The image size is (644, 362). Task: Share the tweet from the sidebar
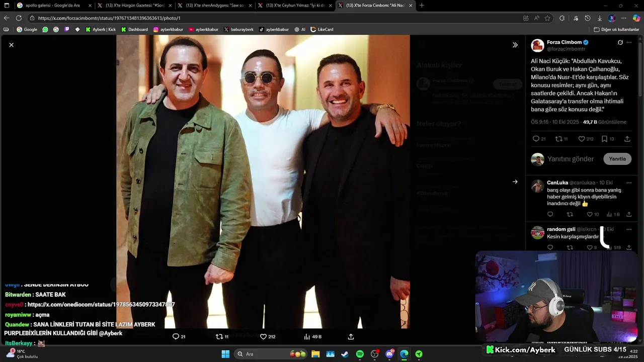[x=627, y=139]
